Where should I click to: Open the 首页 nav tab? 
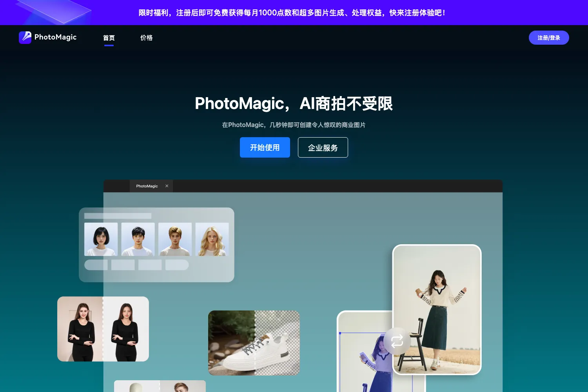(109, 38)
